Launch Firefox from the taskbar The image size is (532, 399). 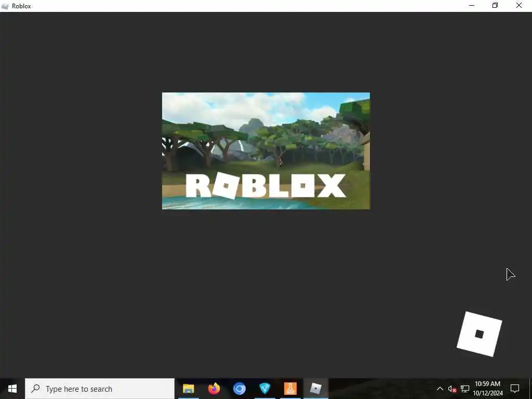click(214, 389)
